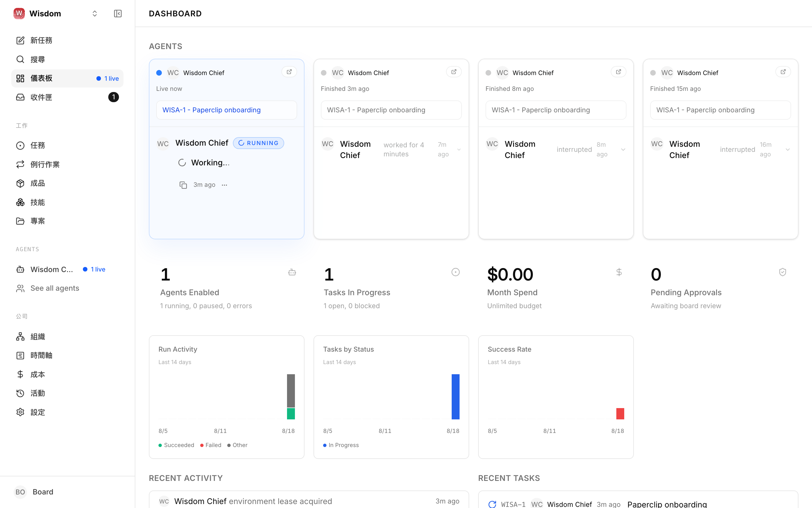Expand the interrupted 16m ago run
This screenshot has height=508, width=812.
[x=788, y=150]
